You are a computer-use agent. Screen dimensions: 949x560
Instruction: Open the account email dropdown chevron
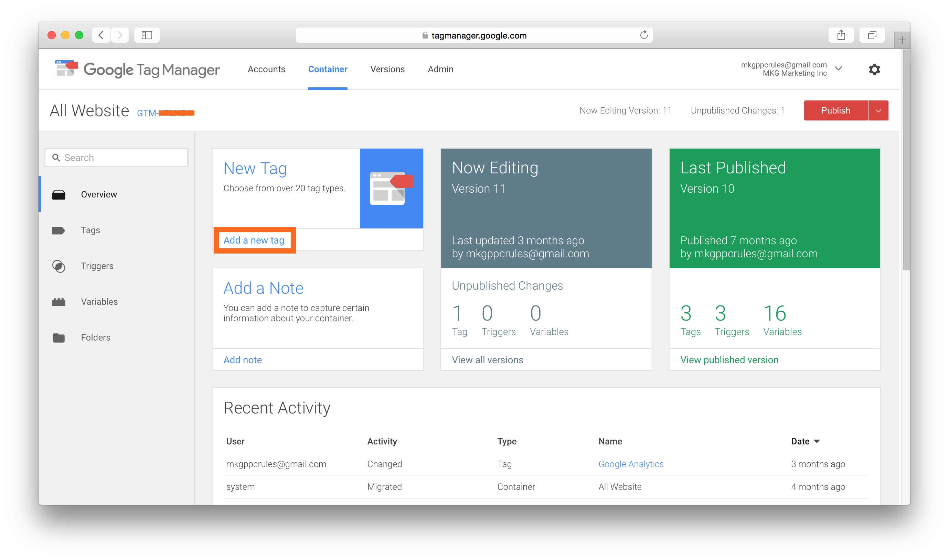pos(839,69)
